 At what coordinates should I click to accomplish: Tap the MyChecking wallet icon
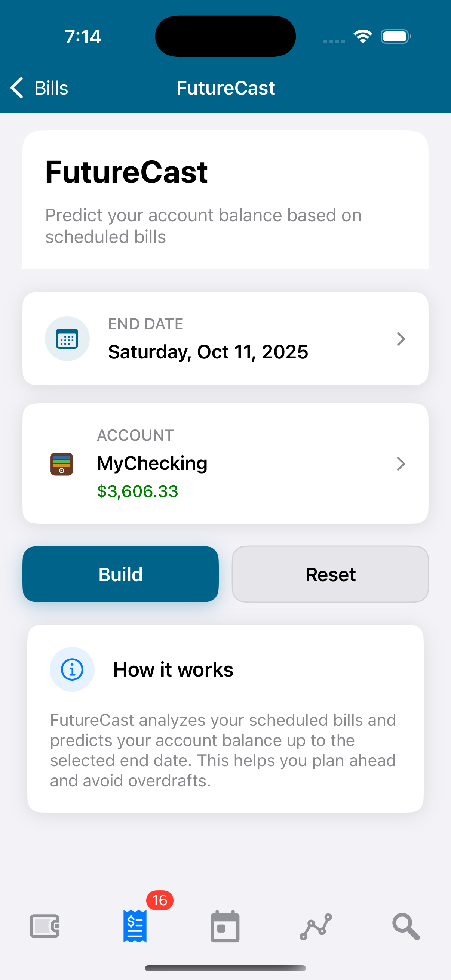pyautogui.click(x=62, y=464)
